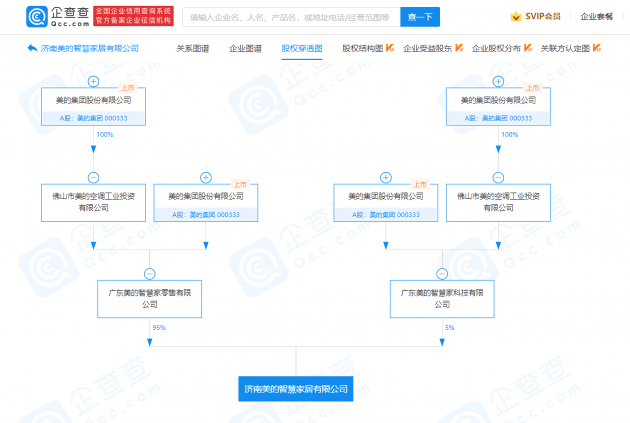Click the middle-right A股 美的集团 000333 label
The height and width of the screenshot is (423, 630).
pos(386,215)
